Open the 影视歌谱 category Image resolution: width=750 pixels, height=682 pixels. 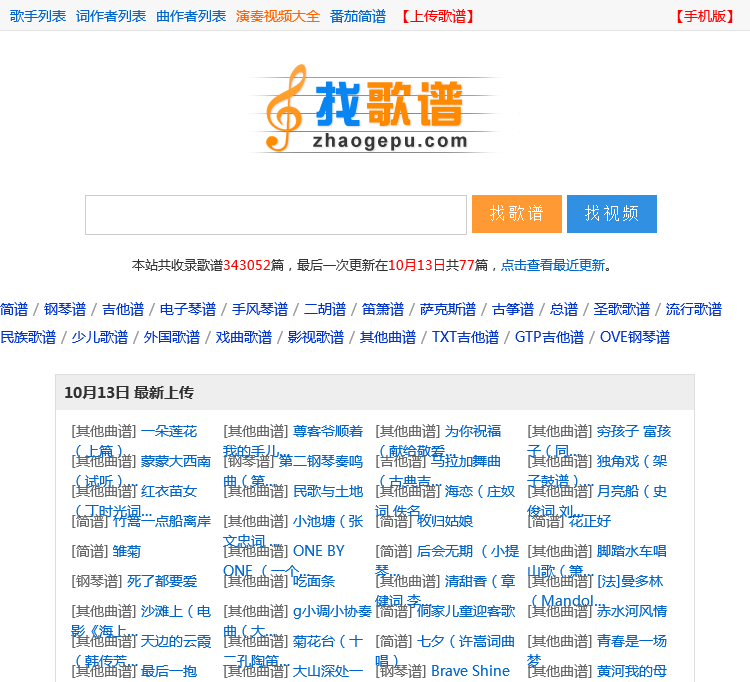point(316,337)
